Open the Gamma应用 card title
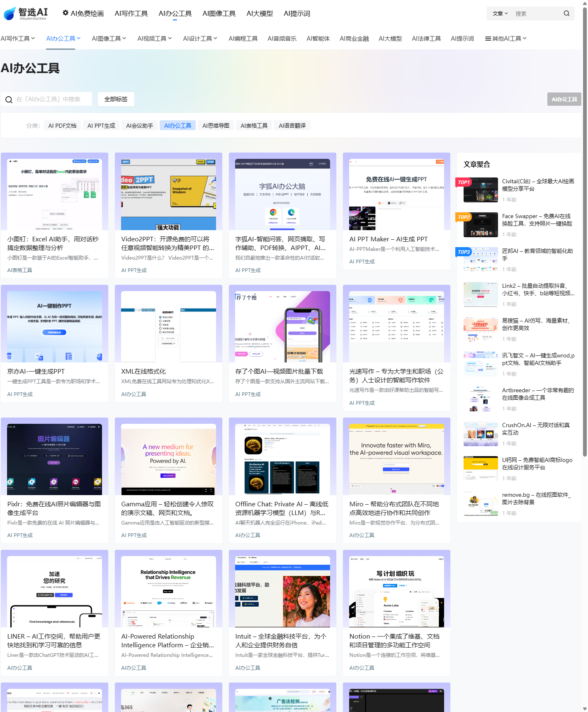 point(168,508)
